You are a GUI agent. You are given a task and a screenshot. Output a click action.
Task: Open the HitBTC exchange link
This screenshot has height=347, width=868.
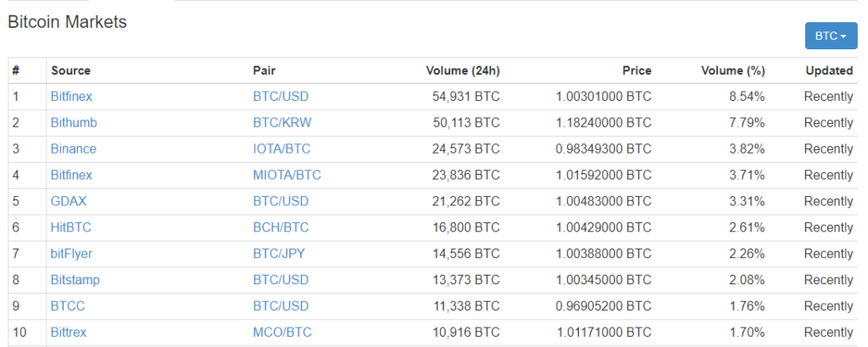pyautogui.click(x=71, y=227)
